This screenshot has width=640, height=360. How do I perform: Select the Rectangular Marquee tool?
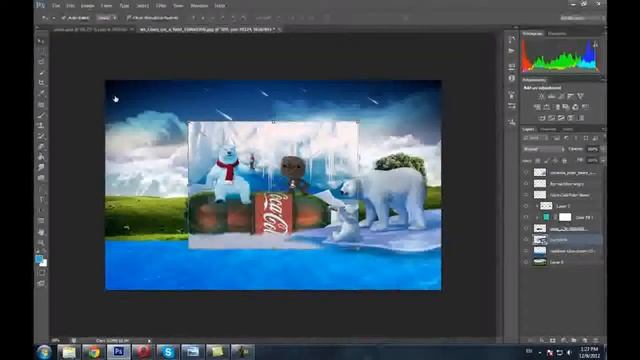41,51
